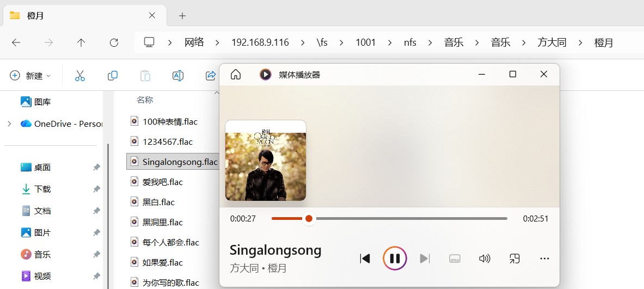
Task: Go up one folder level
Action: (81, 42)
